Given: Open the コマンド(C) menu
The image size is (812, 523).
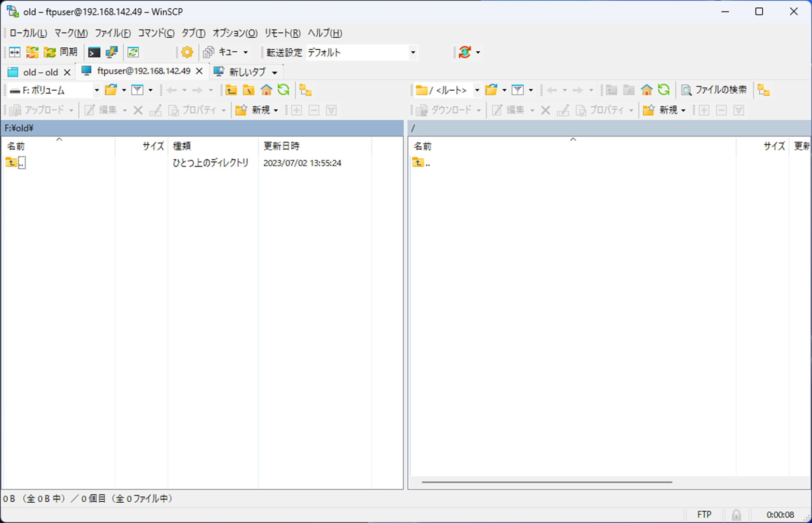Looking at the screenshot, I should pyautogui.click(x=157, y=33).
